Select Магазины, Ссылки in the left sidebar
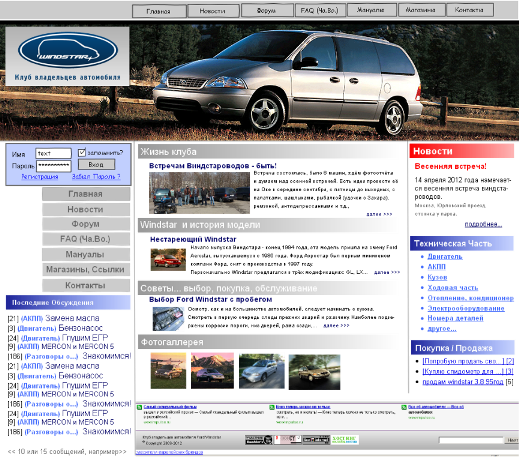519x461 pixels. click(86, 269)
